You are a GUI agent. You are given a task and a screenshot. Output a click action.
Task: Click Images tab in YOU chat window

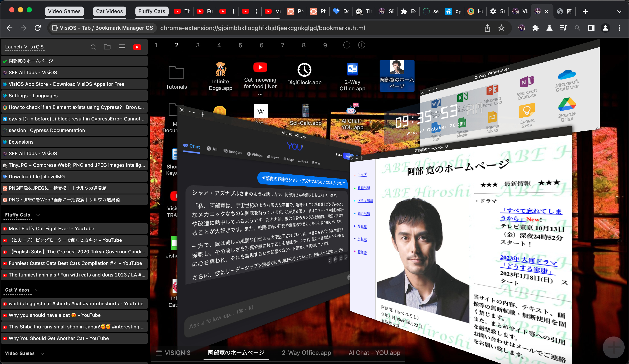(232, 152)
